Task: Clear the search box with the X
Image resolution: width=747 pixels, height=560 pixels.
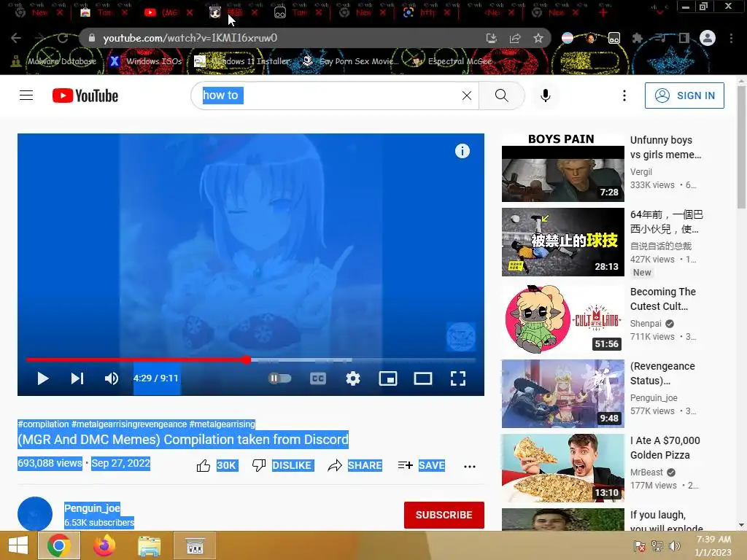Action: tap(467, 96)
